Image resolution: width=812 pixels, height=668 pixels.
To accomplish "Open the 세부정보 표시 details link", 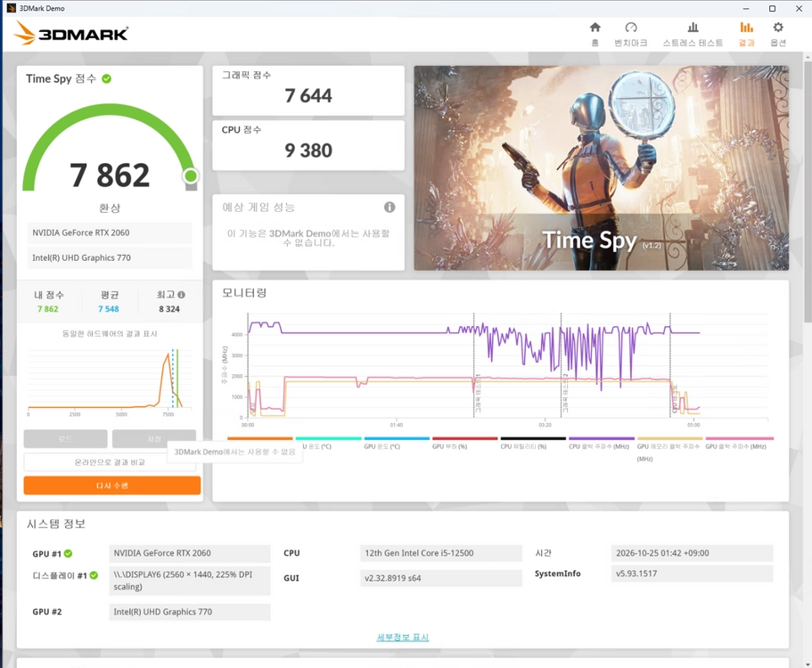I will click(402, 637).
